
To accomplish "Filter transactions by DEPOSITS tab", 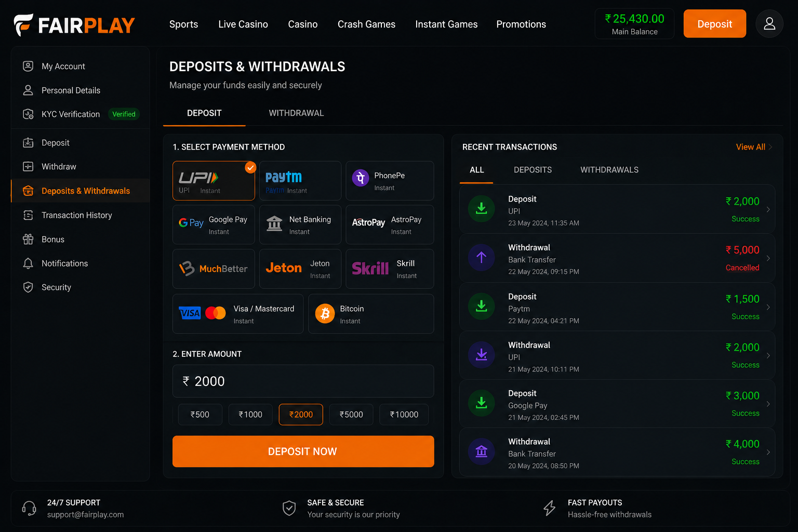I will click(x=533, y=170).
